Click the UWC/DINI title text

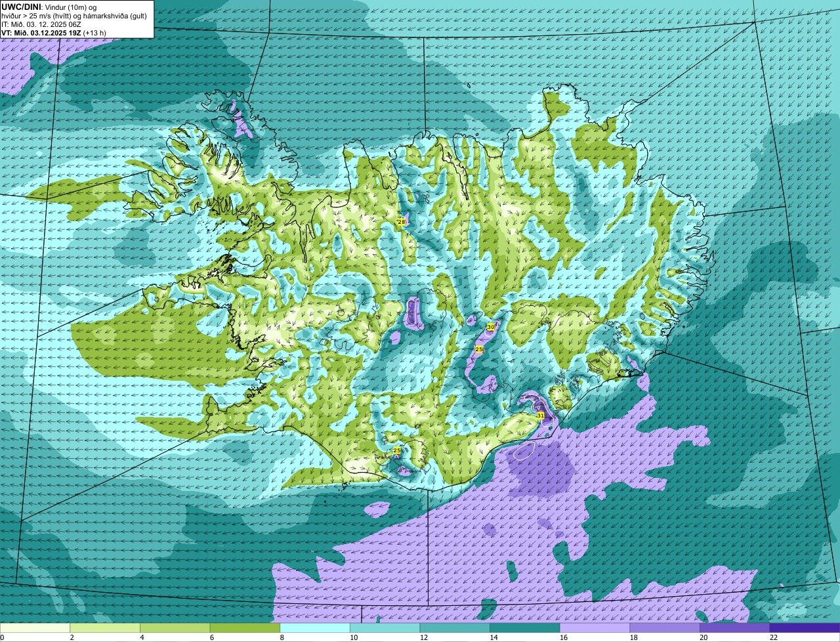pos(21,7)
